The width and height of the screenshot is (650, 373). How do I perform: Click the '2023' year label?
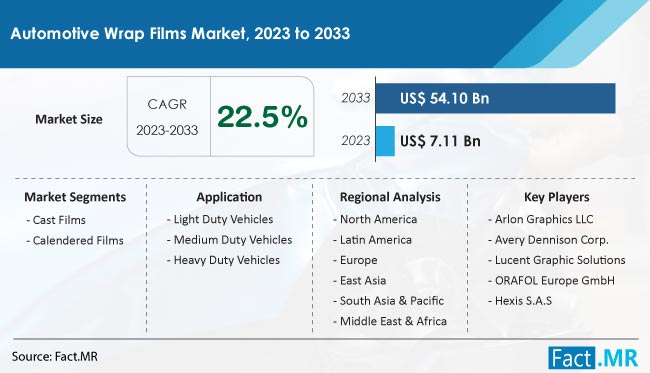click(x=356, y=140)
